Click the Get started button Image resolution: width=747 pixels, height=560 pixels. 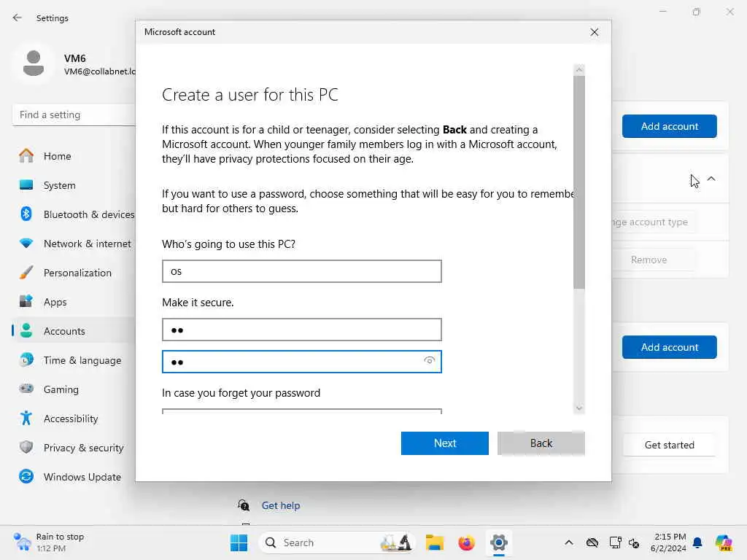670,445
